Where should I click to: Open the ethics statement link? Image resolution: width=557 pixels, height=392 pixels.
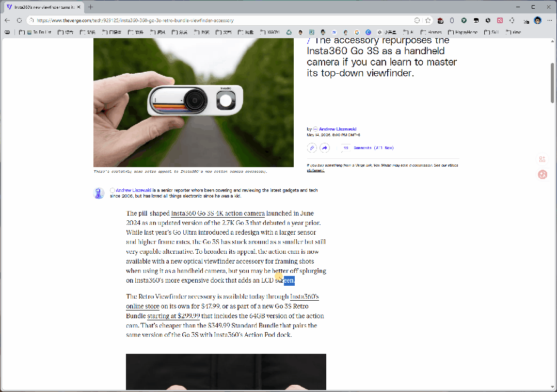point(315,170)
